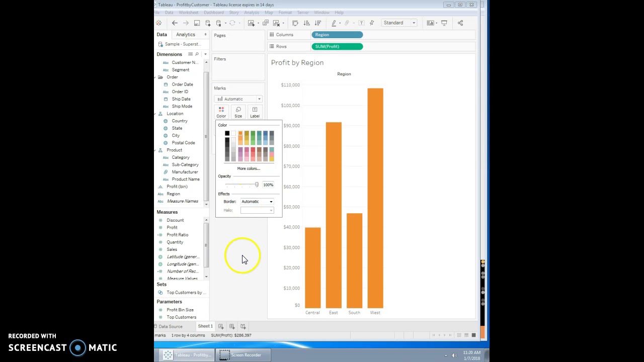The height and width of the screenshot is (362, 644).
Task: Select the Profit Bin Size parameter
Action: click(x=180, y=310)
